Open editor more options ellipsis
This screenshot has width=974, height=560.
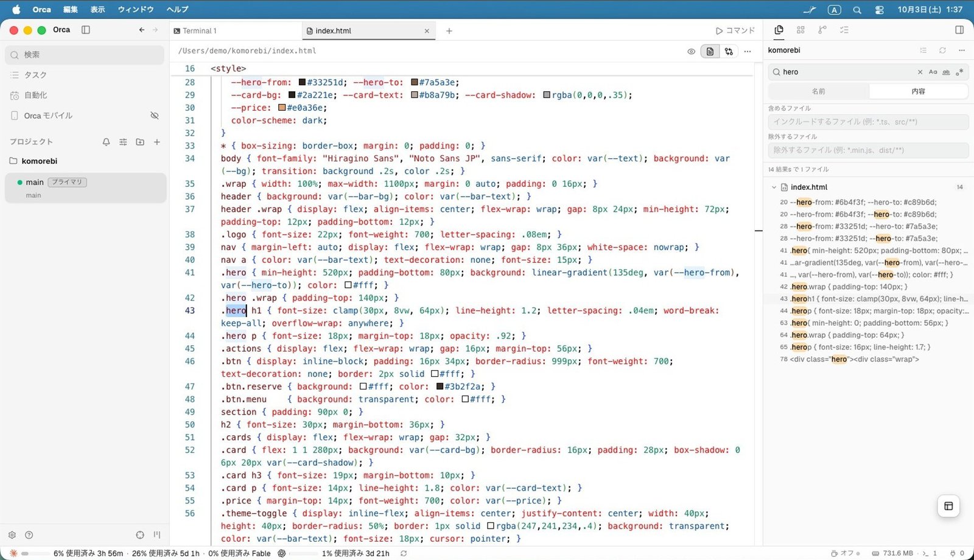pos(748,52)
